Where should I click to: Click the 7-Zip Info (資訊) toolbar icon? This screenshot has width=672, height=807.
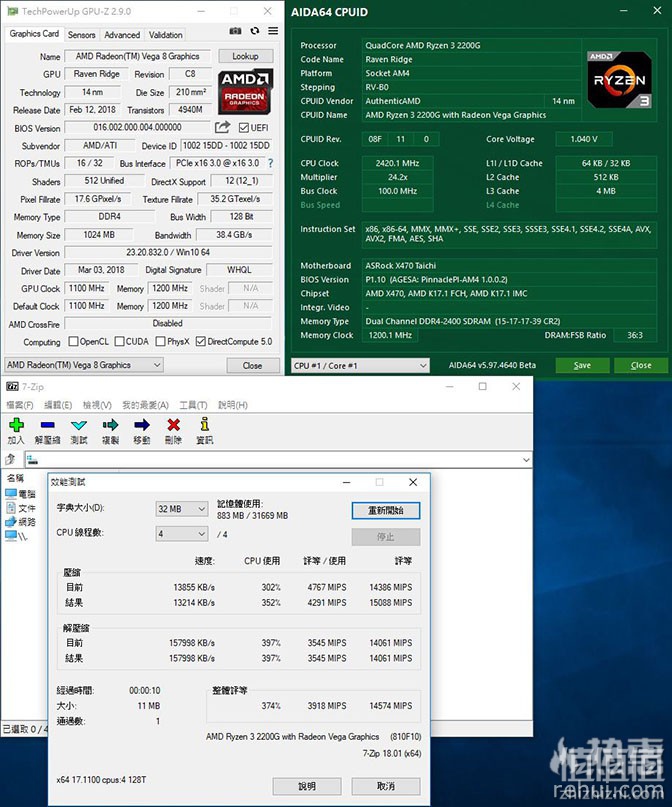point(205,431)
